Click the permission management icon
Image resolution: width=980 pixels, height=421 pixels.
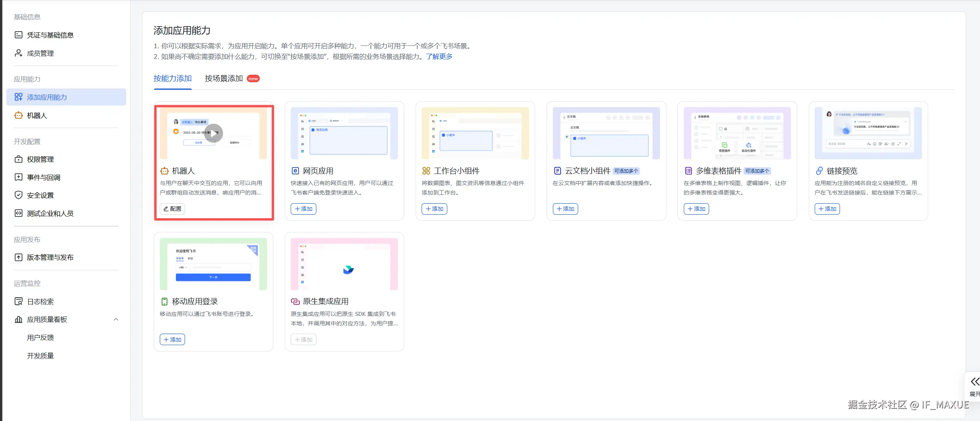click(x=18, y=159)
